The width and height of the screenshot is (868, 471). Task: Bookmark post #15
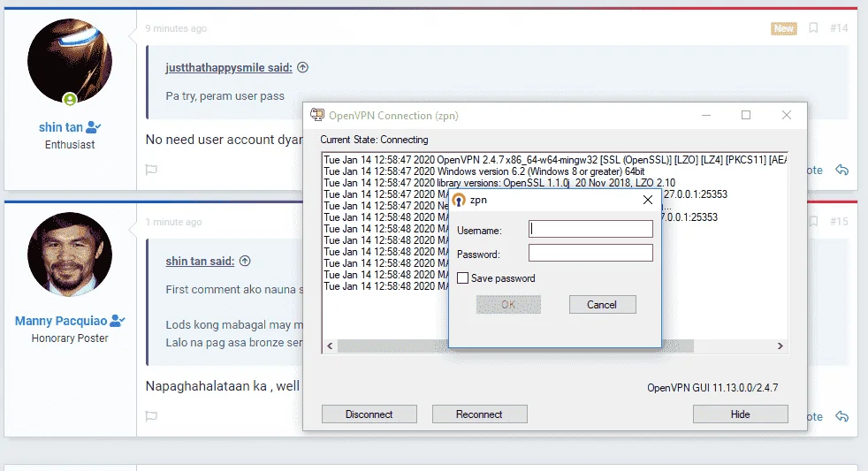[814, 222]
